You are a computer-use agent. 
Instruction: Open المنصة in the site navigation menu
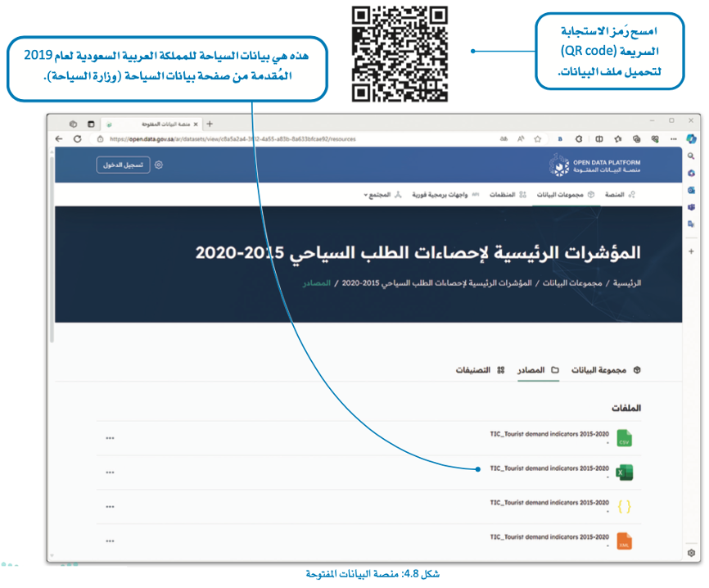(x=620, y=194)
